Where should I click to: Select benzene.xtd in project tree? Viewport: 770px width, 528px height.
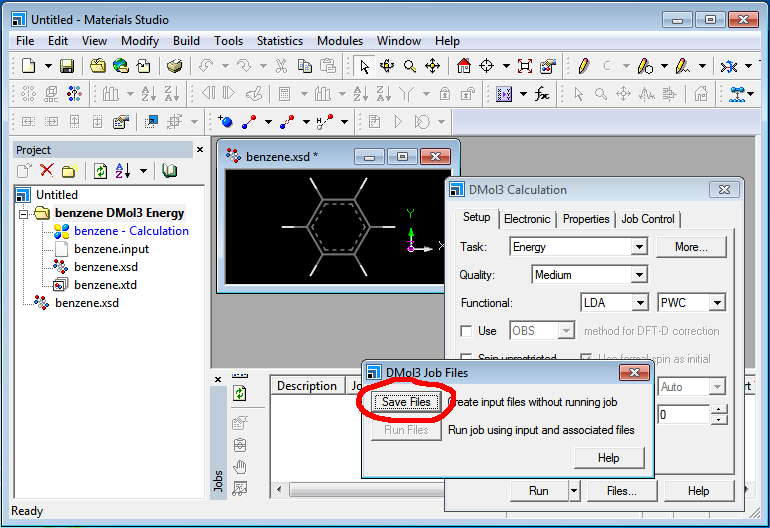point(106,285)
